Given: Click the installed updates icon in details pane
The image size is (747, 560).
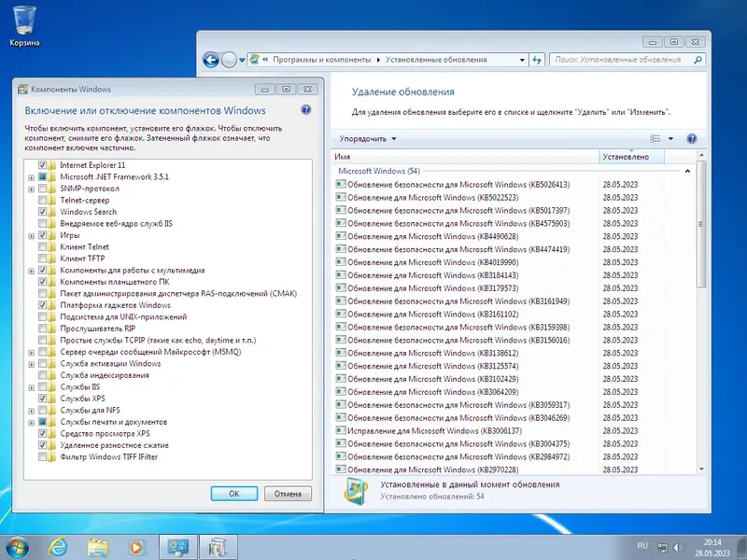Looking at the screenshot, I should pos(356,491).
